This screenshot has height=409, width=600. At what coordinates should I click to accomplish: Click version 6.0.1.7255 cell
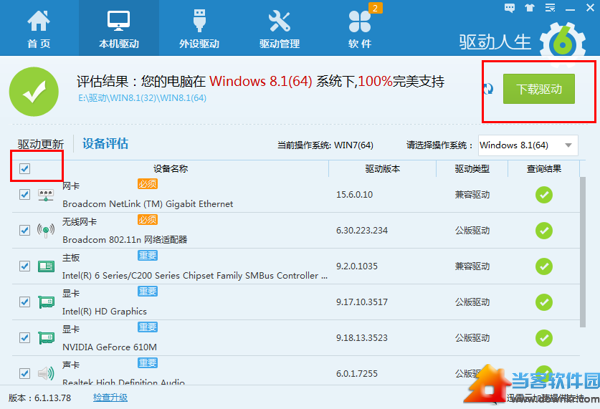click(x=357, y=373)
